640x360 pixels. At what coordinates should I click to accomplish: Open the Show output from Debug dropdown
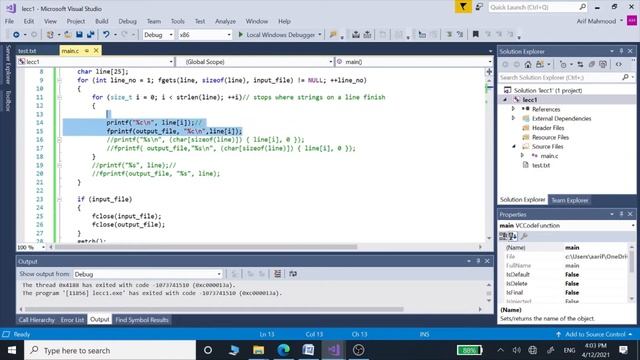[148, 274]
